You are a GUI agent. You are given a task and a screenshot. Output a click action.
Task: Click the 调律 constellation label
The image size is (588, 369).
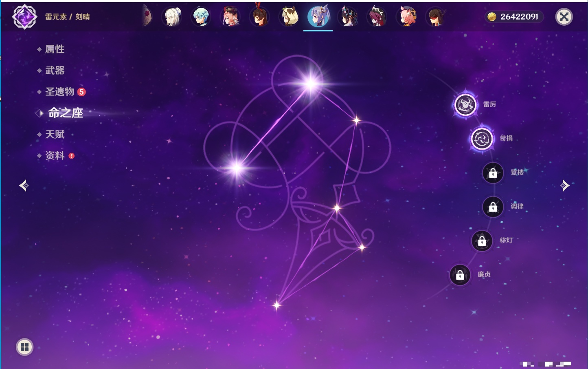tap(517, 206)
